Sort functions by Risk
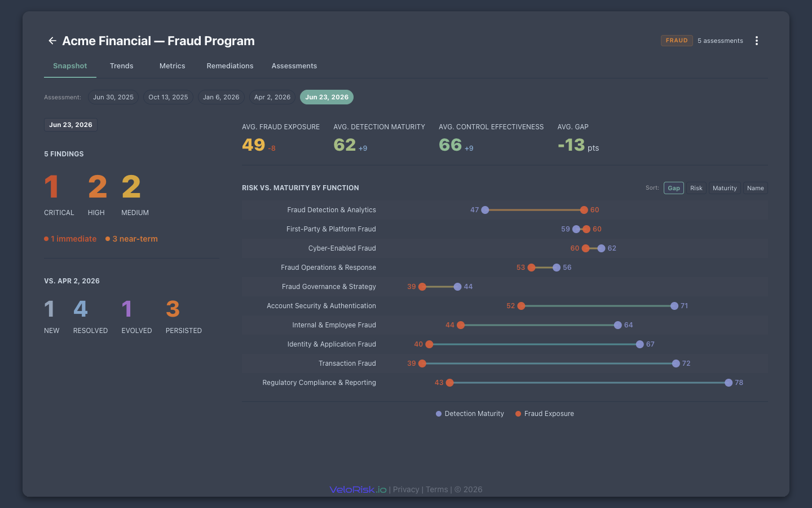Screen dimensions: 812x508 [696, 188]
